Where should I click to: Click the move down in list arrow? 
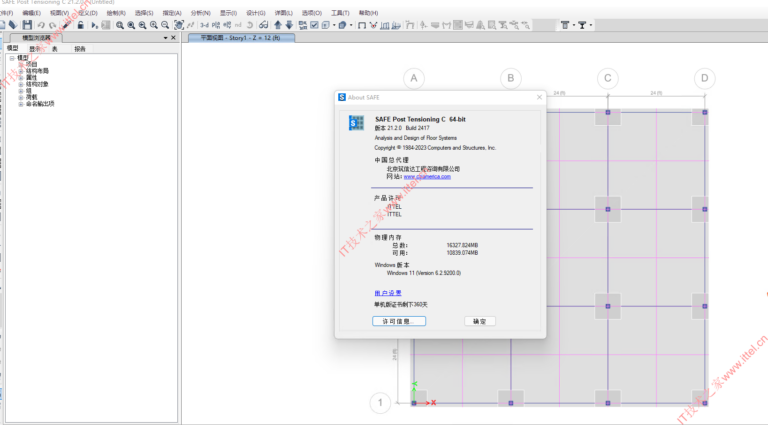(289, 24)
